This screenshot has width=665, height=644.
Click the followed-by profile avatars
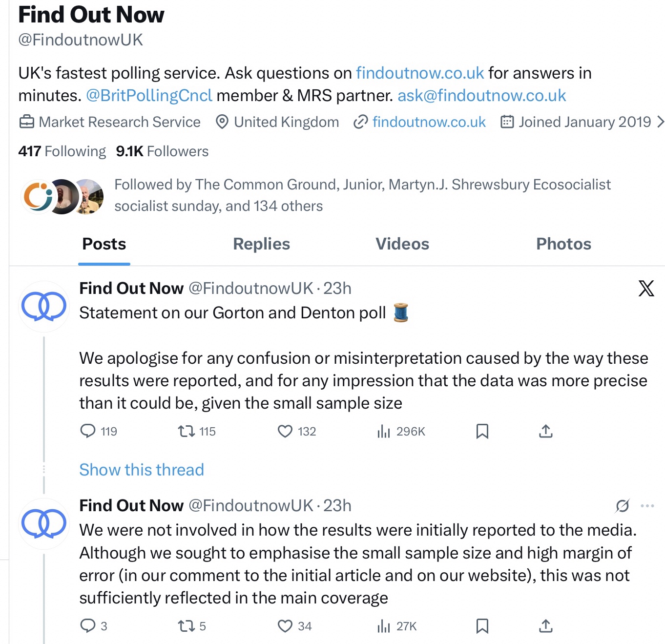[62, 196]
